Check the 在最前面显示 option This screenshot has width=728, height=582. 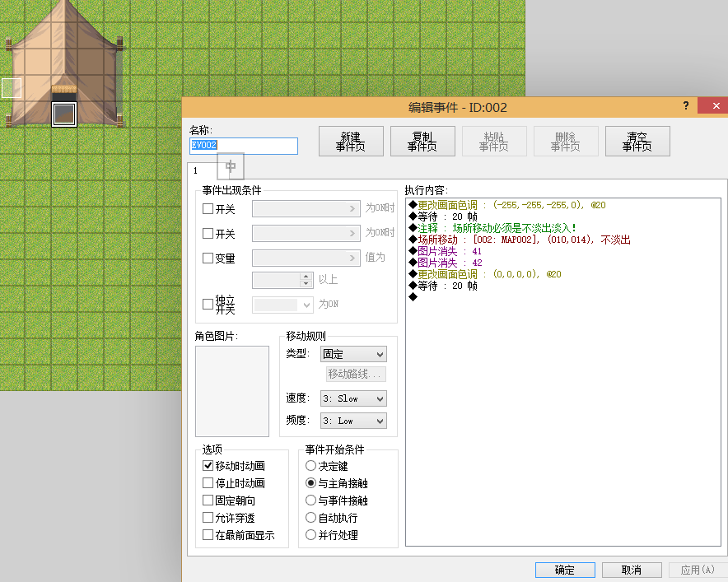208,535
